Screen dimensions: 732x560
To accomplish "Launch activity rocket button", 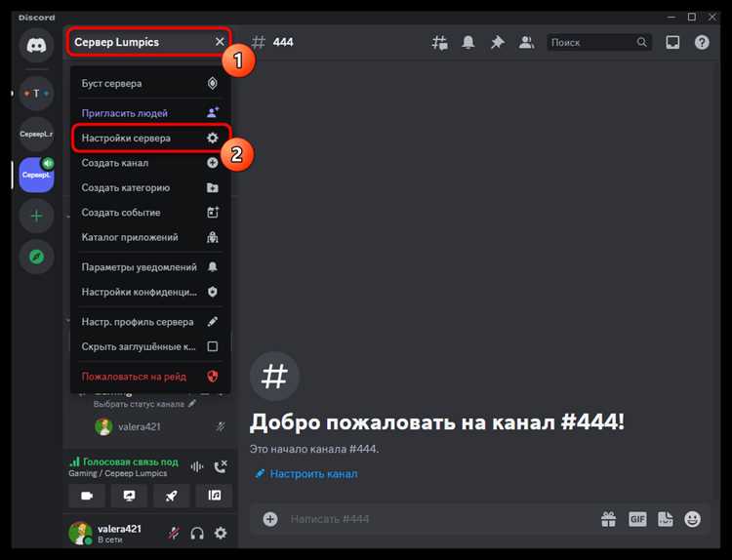I will [x=172, y=496].
